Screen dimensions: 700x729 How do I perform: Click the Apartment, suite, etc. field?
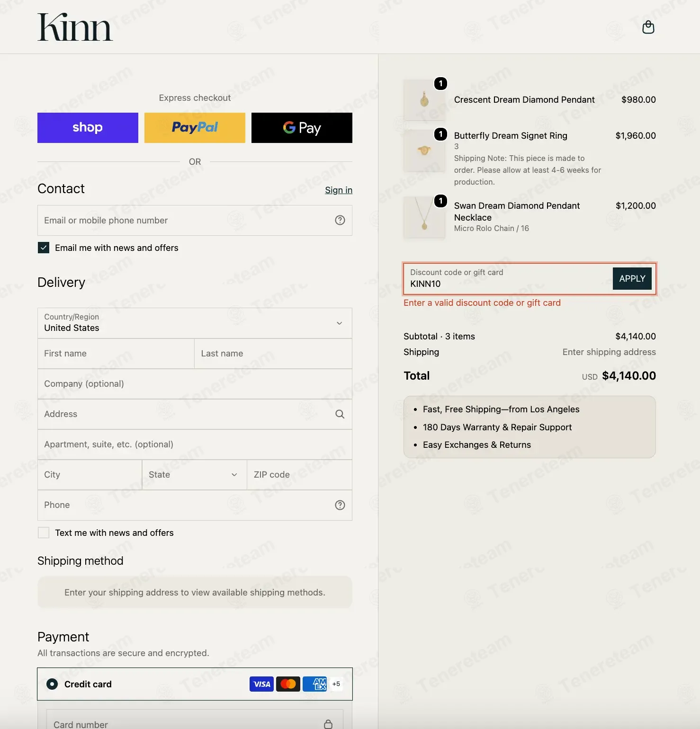click(195, 445)
